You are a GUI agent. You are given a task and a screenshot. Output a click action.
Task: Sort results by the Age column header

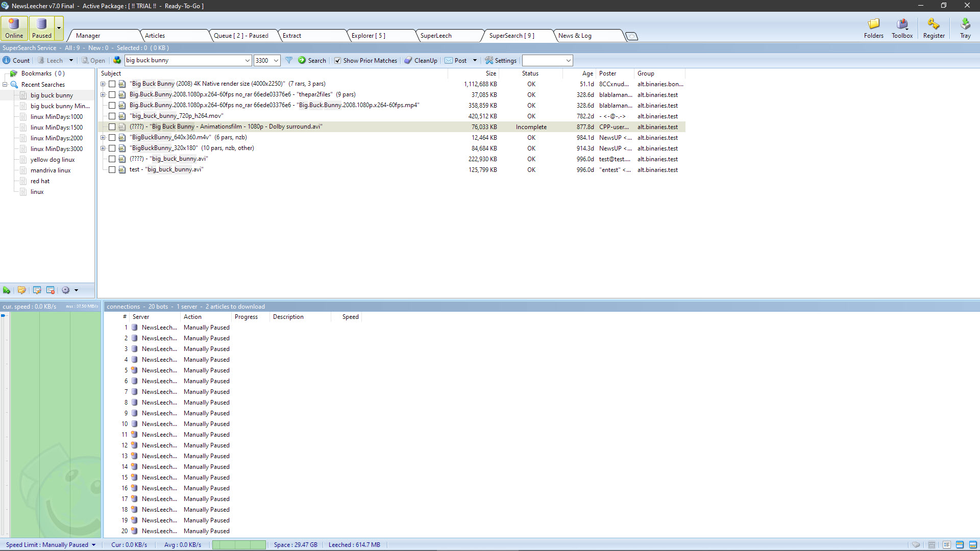[579, 73]
